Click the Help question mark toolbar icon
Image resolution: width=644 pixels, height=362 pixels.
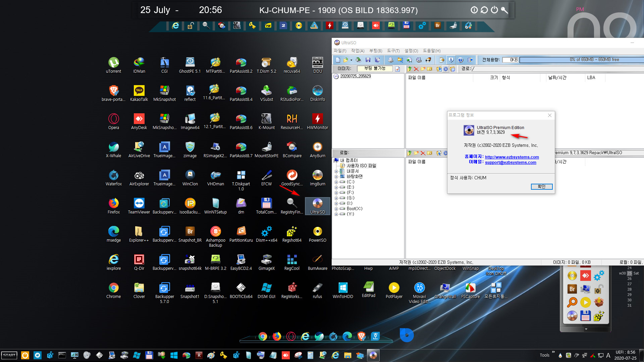[461, 60]
